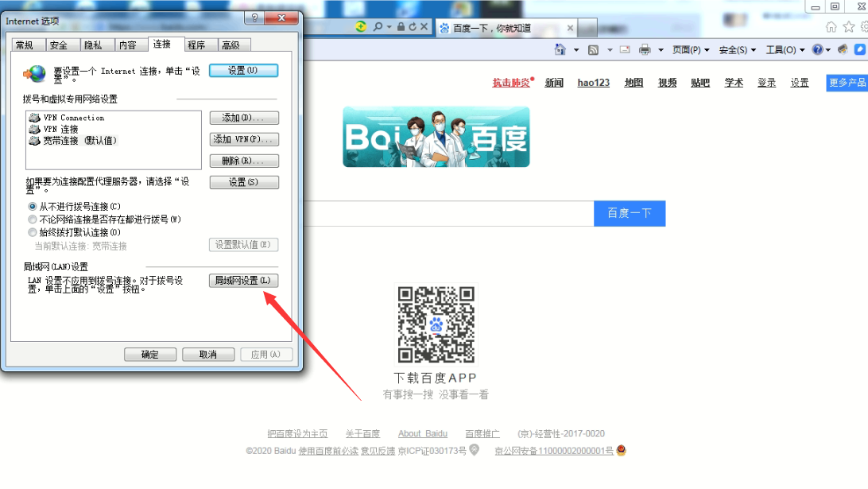Confirm the dialog with 确定
This screenshot has width=868, height=489.
click(150, 355)
